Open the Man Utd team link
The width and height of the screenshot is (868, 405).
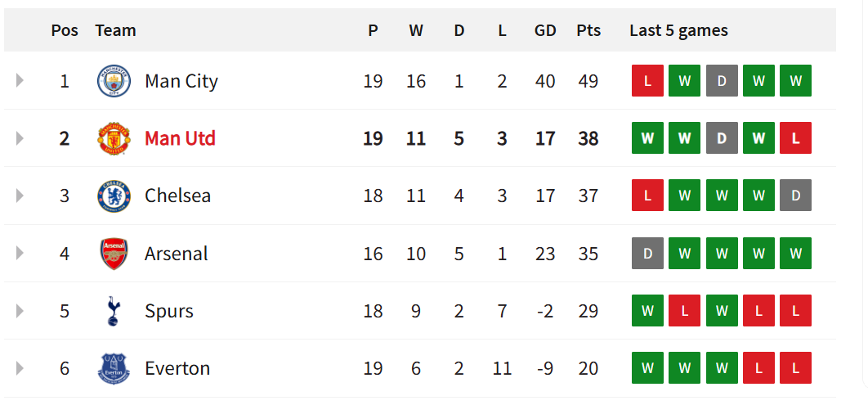pos(180,138)
